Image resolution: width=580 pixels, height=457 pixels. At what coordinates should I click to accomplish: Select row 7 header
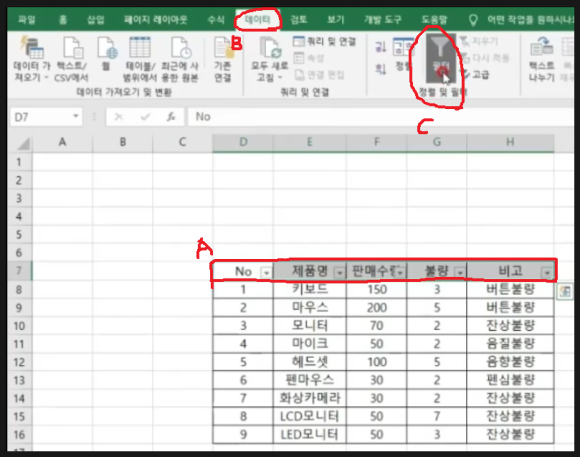click(19, 271)
